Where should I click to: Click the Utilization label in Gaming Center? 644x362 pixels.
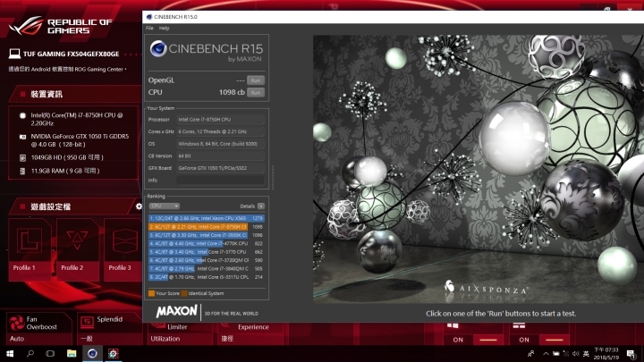[165, 339]
